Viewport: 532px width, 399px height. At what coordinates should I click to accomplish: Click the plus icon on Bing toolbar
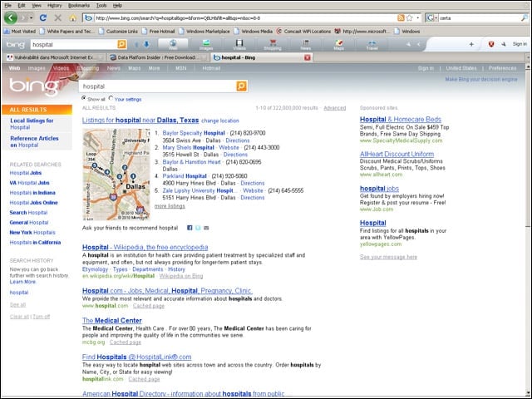click(x=471, y=44)
